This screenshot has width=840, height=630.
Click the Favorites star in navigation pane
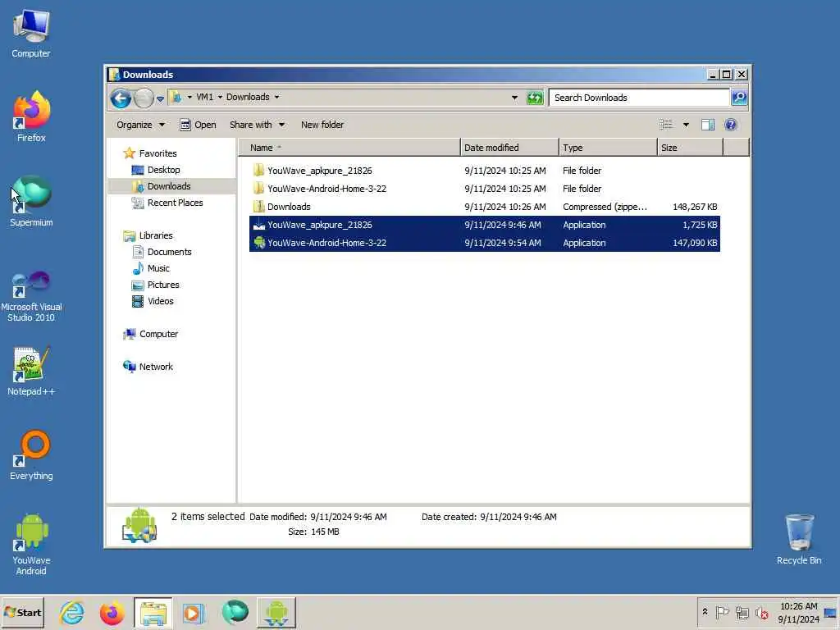129,153
